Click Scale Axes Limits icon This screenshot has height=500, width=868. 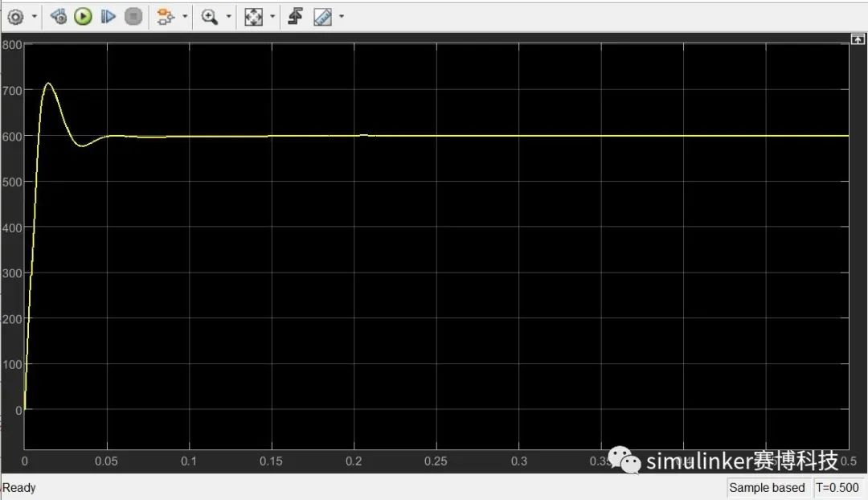point(253,17)
